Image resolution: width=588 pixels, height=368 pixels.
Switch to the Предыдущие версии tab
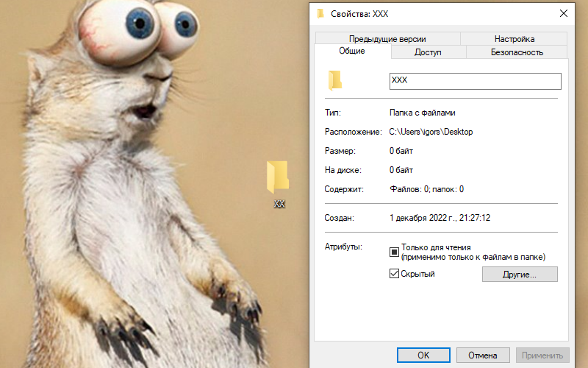tap(387, 39)
